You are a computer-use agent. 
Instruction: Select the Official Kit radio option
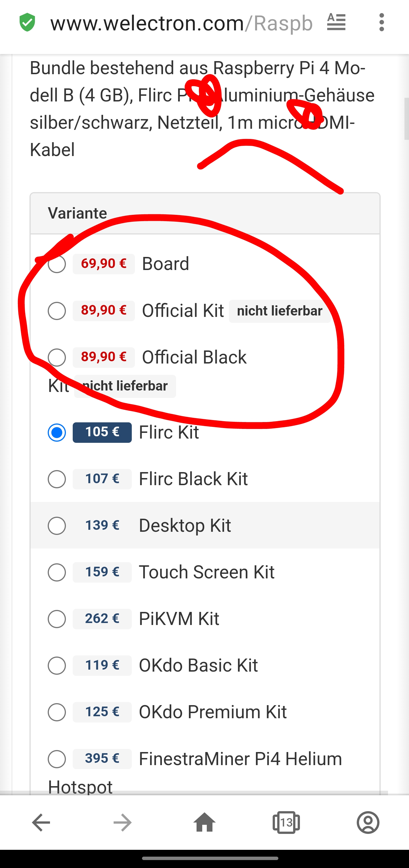(57, 311)
